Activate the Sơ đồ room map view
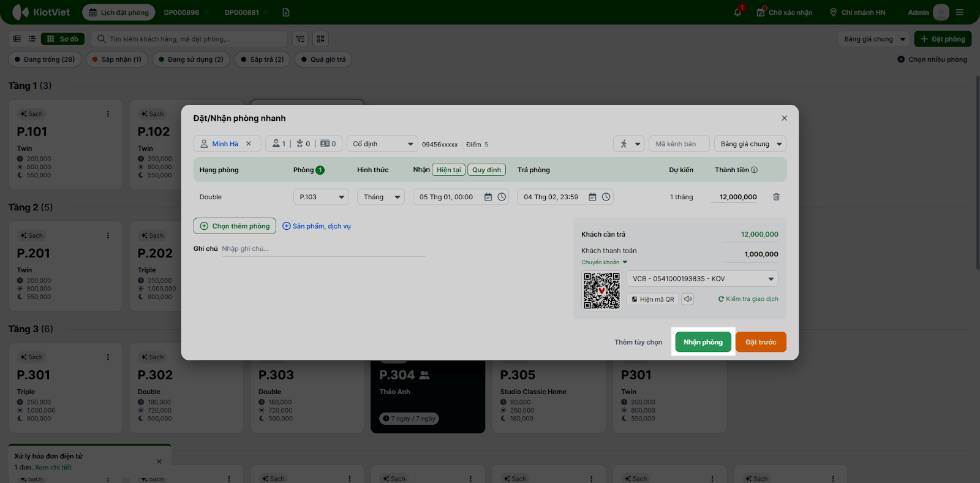The height and width of the screenshot is (483, 980). [63, 39]
